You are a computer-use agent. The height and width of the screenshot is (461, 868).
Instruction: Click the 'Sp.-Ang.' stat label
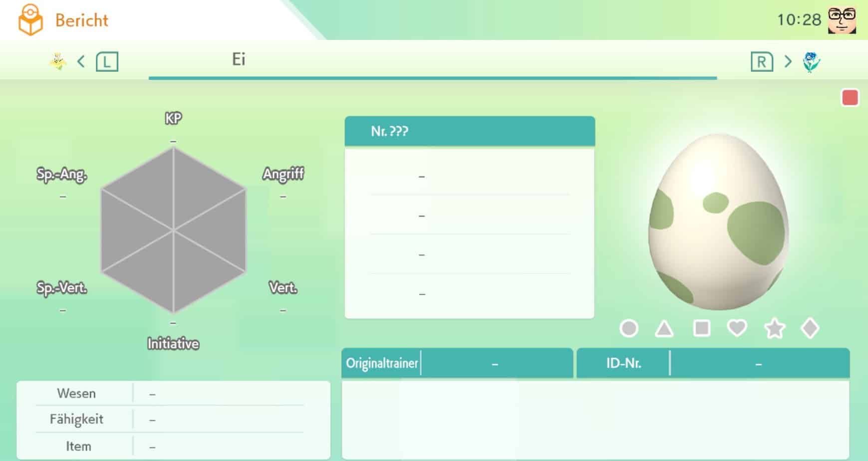[62, 174]
